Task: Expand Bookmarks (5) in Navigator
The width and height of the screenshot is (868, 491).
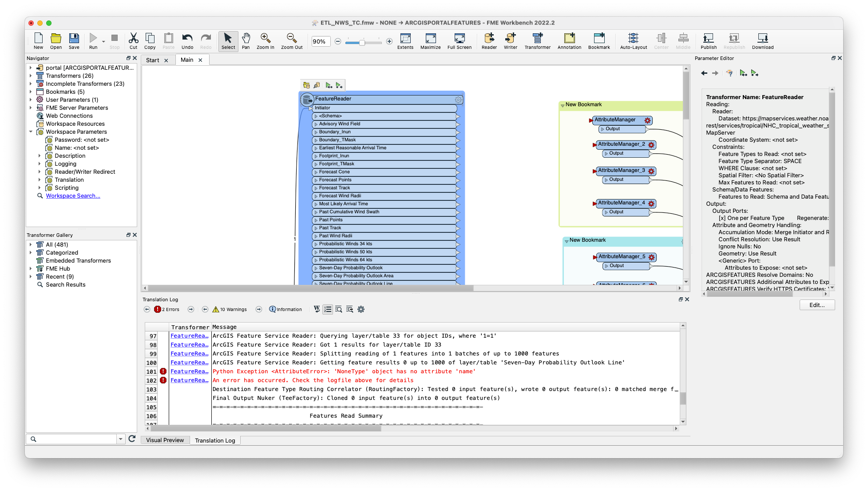Action: click(x=31, y=92)
